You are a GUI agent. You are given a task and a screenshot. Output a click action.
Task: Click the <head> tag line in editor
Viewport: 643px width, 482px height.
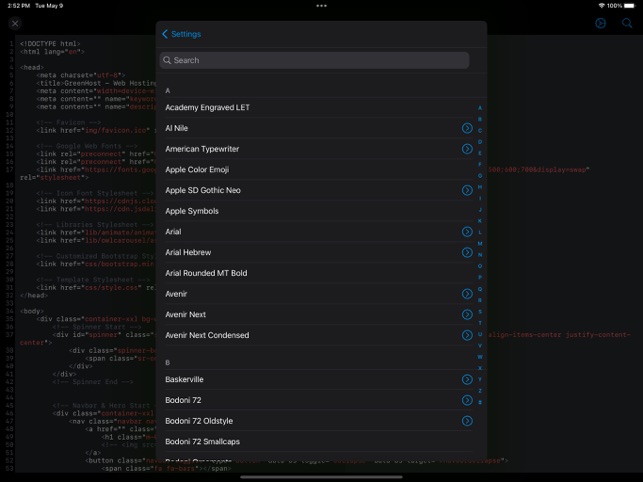pyautogui.click(x=32, y=67)
